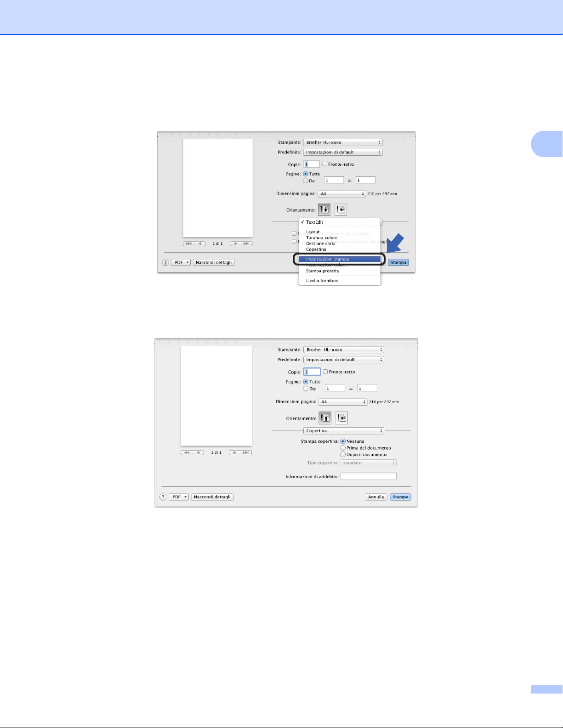563x728 pixels.
Task: Choose portrait orientation icon in bottom dialog
Action: (324, 418)
